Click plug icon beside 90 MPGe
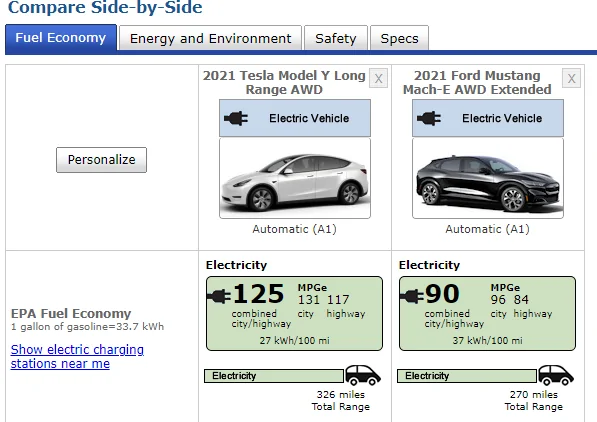Screen dimensions: 597x422 tap(412, 296)
